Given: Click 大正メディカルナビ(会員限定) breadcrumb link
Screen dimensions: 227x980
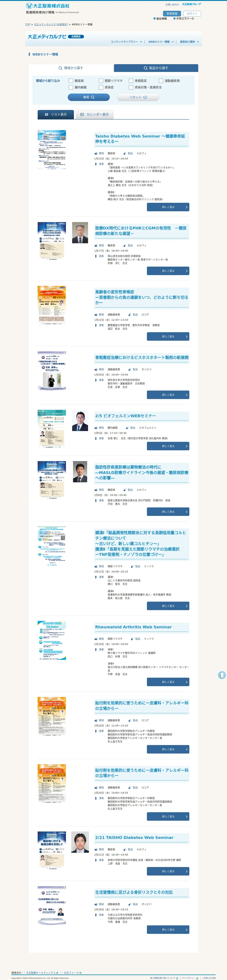Looking at the screenshot, I should [51, 24].
